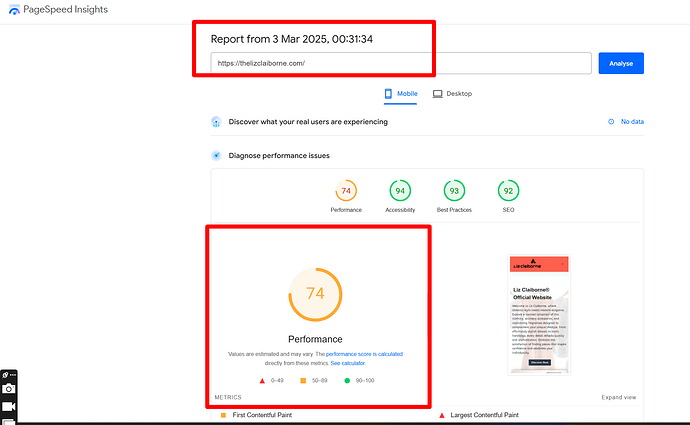
Task: Click the Diagnose performance issues icon
Action: click(x=216, y=155)
